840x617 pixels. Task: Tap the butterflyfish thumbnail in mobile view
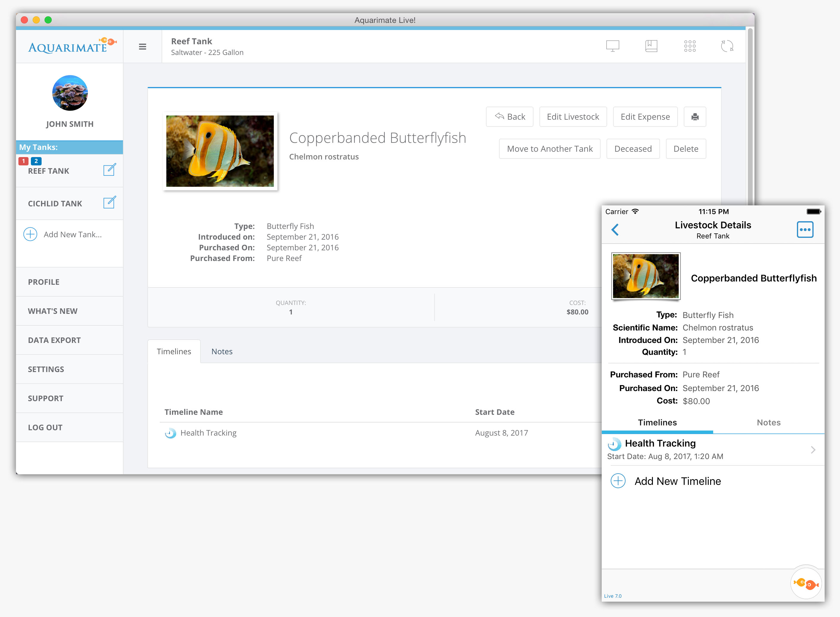(646, 276)
